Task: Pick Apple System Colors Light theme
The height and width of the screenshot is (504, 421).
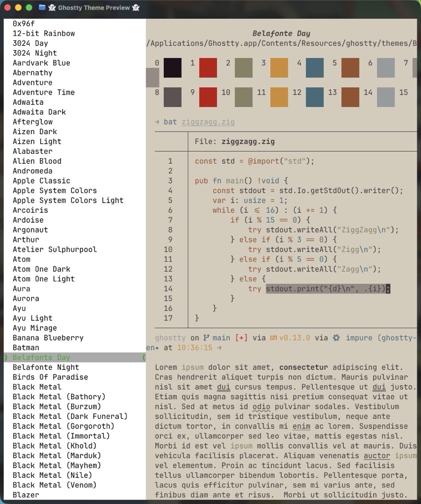Action: click(x=68, y=200)
